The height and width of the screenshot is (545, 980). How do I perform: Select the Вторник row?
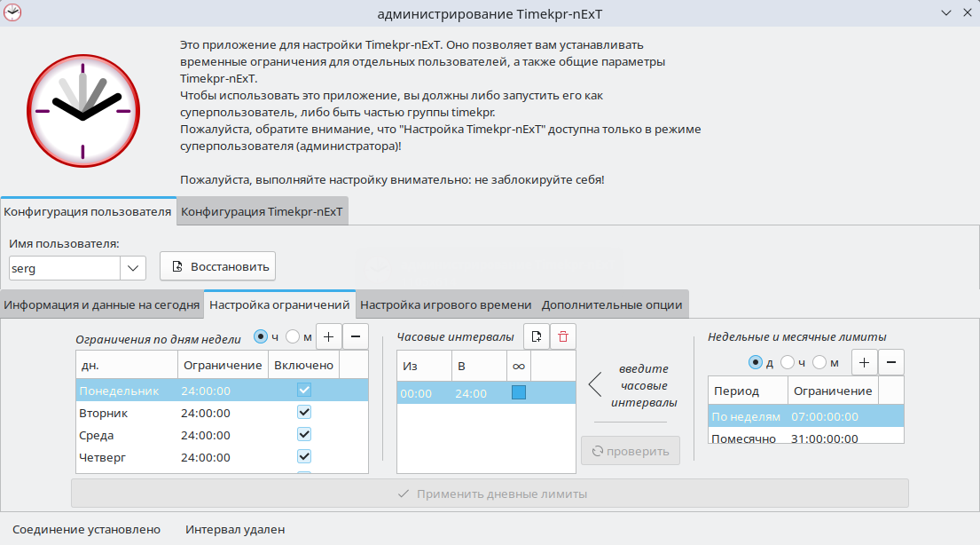[222, 413]
